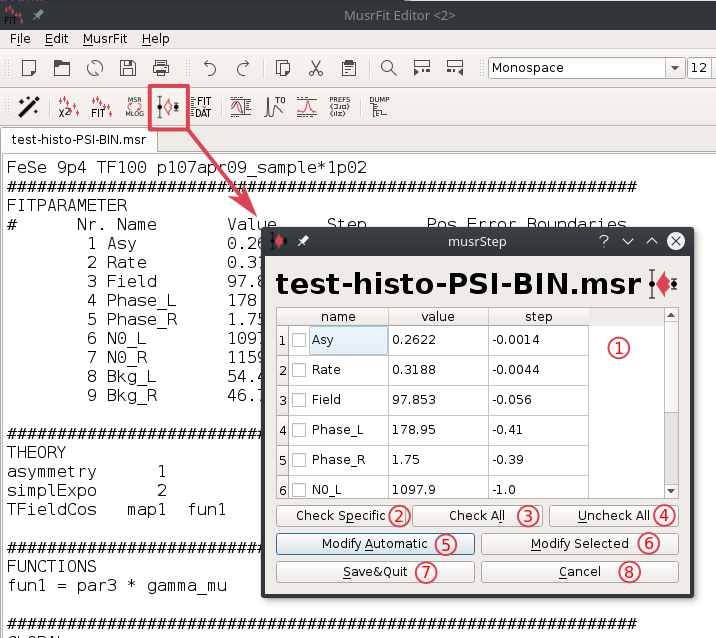Run the chi-square calculation icon
The height and width of the screenshot is (638, 716).
coord(69,106)
